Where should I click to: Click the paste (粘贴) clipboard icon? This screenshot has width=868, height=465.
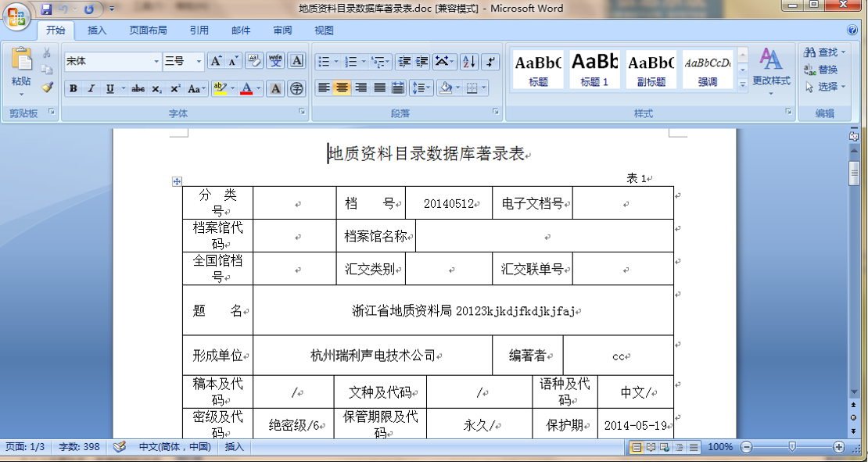(22, 59)
